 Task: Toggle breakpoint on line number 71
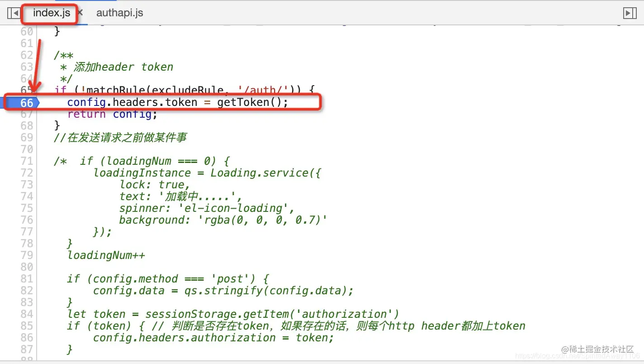(x=27, y=161)
